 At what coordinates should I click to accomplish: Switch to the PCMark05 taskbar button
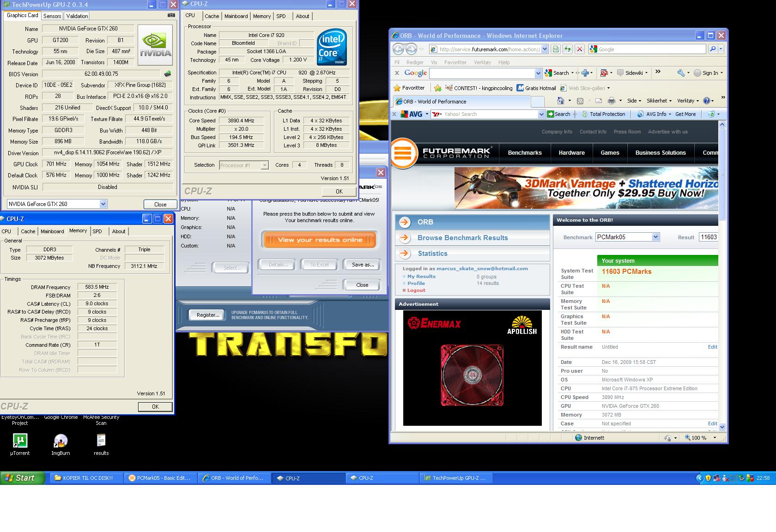(x=160, y=478)
